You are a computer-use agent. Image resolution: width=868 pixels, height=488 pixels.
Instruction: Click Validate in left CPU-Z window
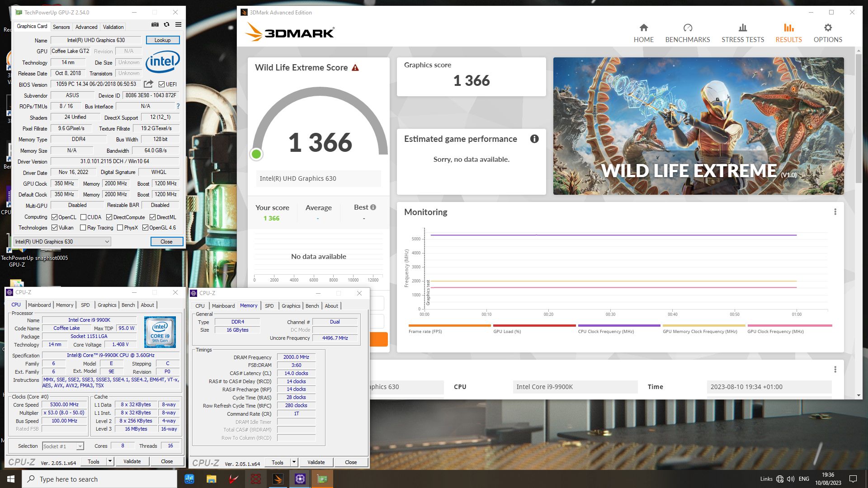132,461
